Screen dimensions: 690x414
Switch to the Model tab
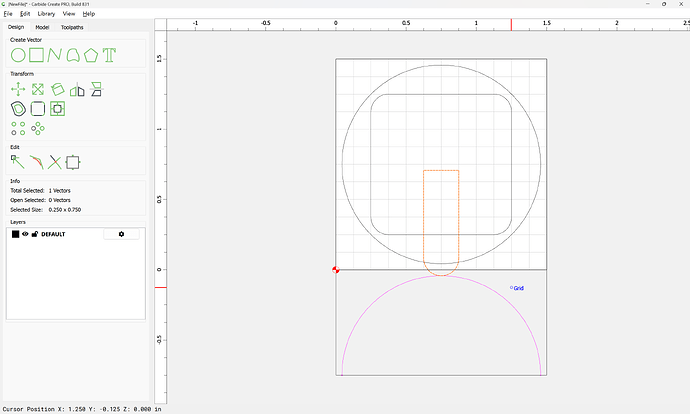[42, 27]
